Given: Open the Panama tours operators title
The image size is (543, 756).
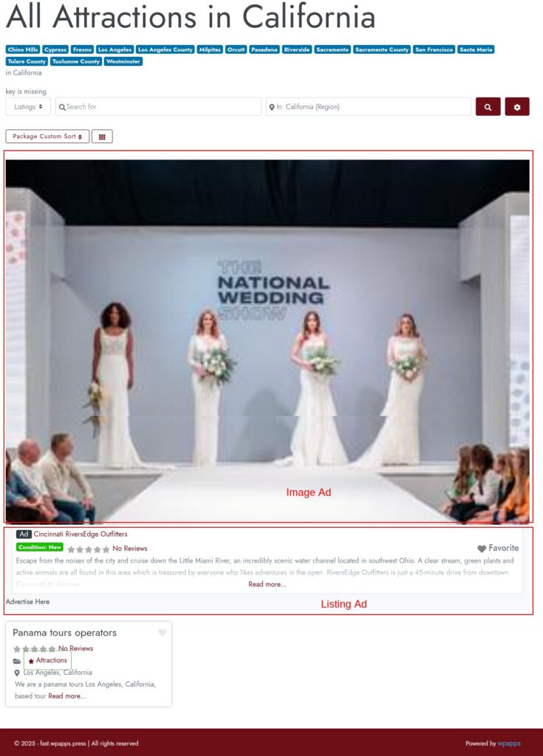Looking at the screenshot, I should [x=64, y=633].
